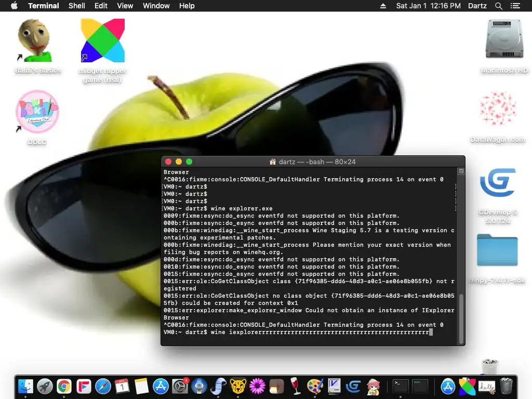Open Spotlight search magnifier icon
Image resolution: width=532 pixels, height=399 pixels.
[498, 6]
